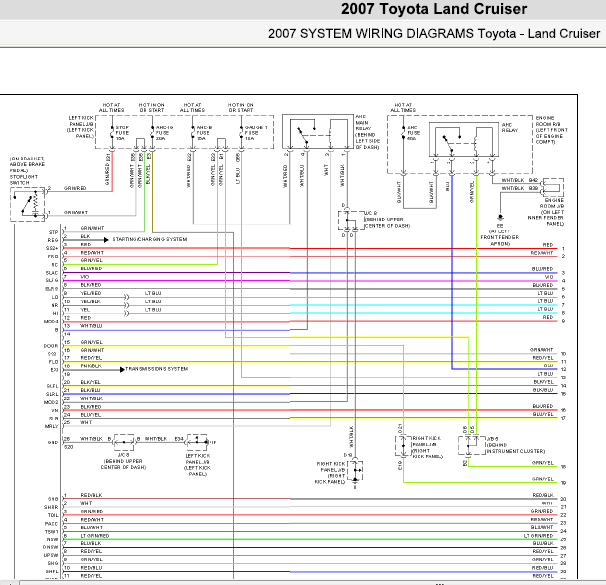Click the 'MRLY' terminal label
The width and height of the screenshot is (606, 585).
[51, 426]
